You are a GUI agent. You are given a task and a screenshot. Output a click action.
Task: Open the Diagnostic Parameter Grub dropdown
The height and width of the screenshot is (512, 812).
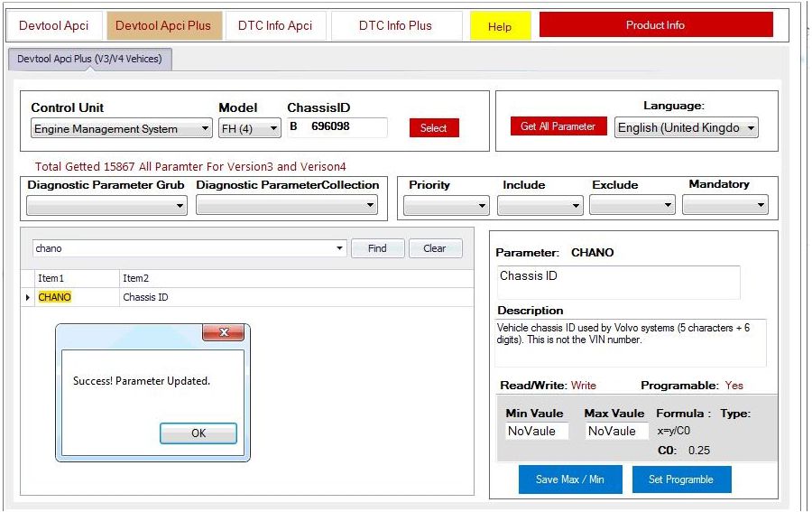[106, 206]
